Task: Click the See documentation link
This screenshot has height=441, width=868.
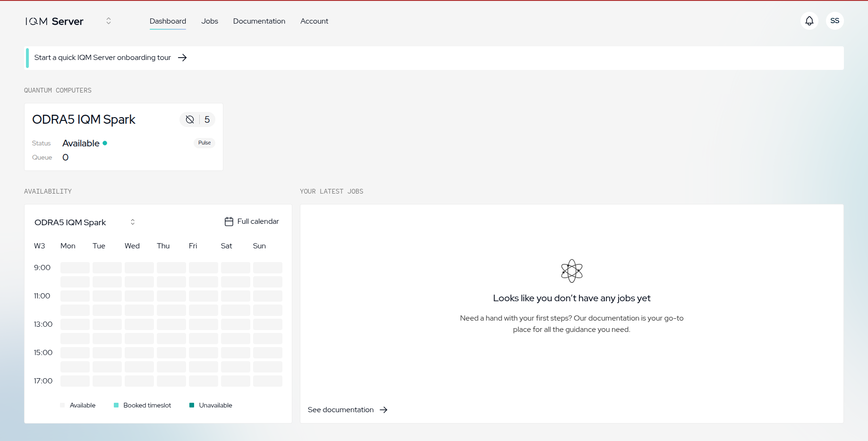Action: point(340,410)
